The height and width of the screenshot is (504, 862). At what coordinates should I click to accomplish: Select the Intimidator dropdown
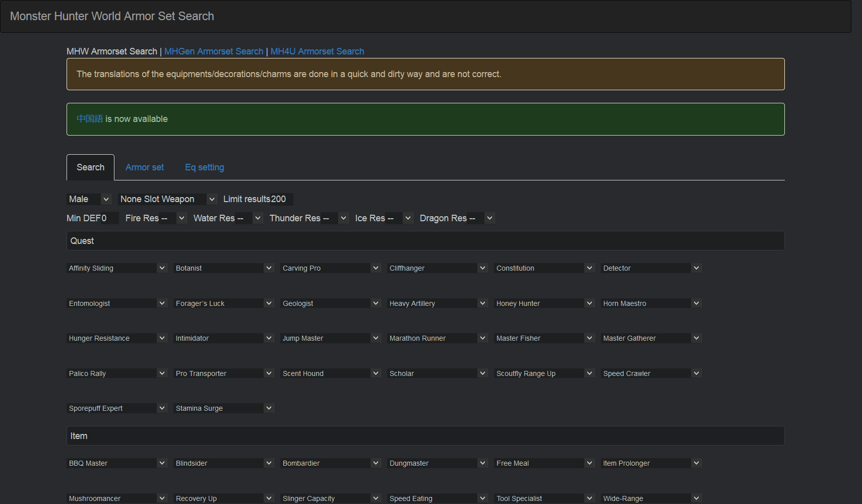[224, 338]
